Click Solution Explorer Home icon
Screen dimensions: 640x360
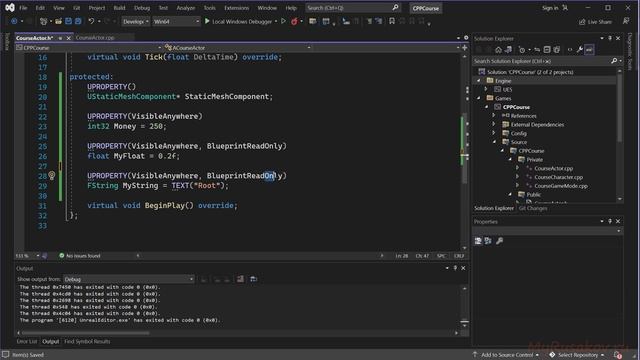(498, 50)
